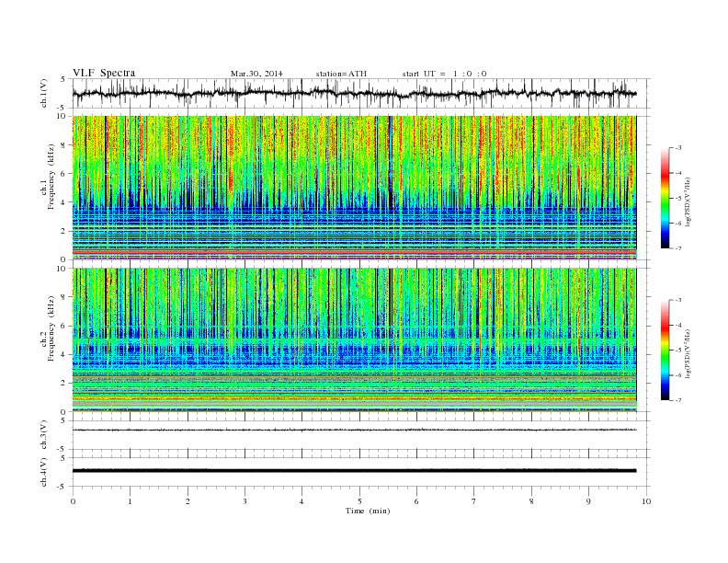728x563 pixels.
Task: Click the ch.1 waveform trace panel
Action: click(x=361, y=93)
